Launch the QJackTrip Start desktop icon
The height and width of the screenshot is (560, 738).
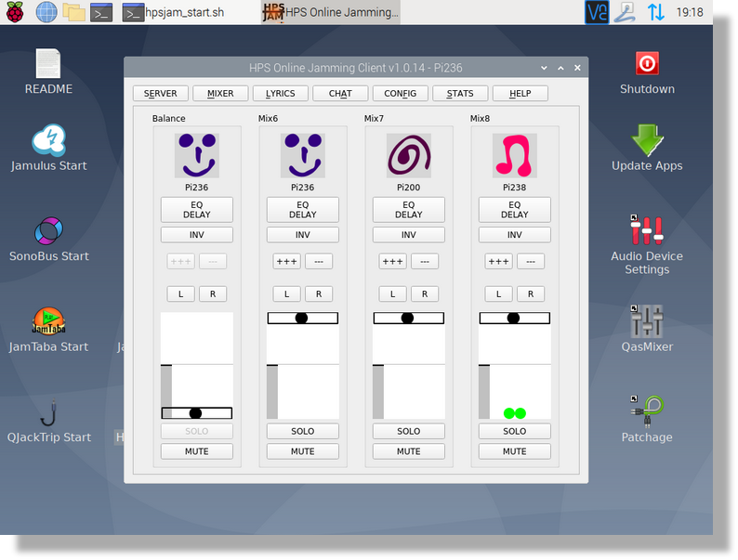[x=48, y=422]
